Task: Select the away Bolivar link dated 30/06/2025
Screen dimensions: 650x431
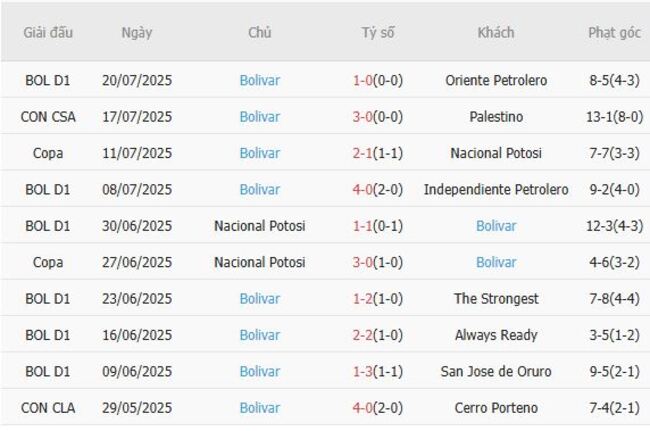Action: pyautogui.click(x=496, y=226)
